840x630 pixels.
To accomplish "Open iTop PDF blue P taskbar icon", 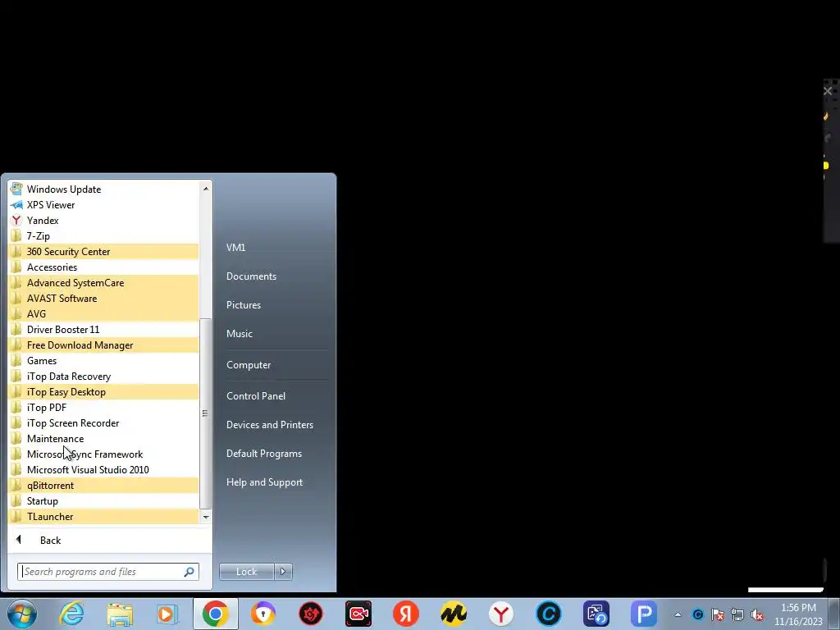I will tap(644, 614).
